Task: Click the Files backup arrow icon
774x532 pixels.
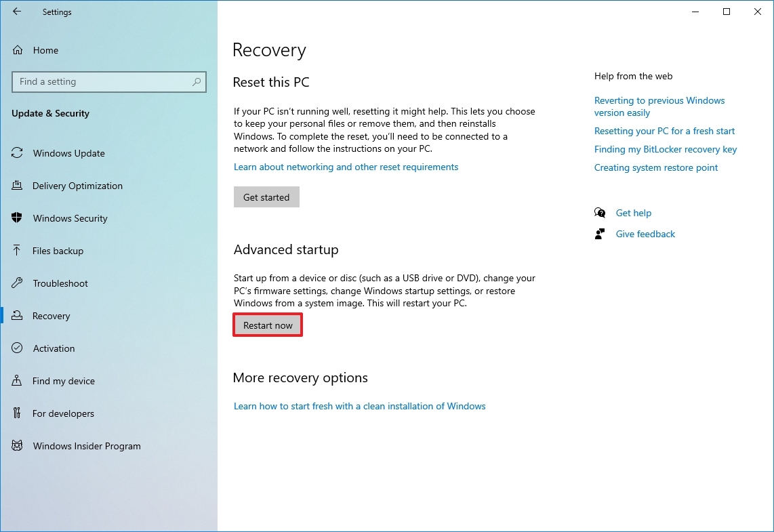Action: click(17, 250)
